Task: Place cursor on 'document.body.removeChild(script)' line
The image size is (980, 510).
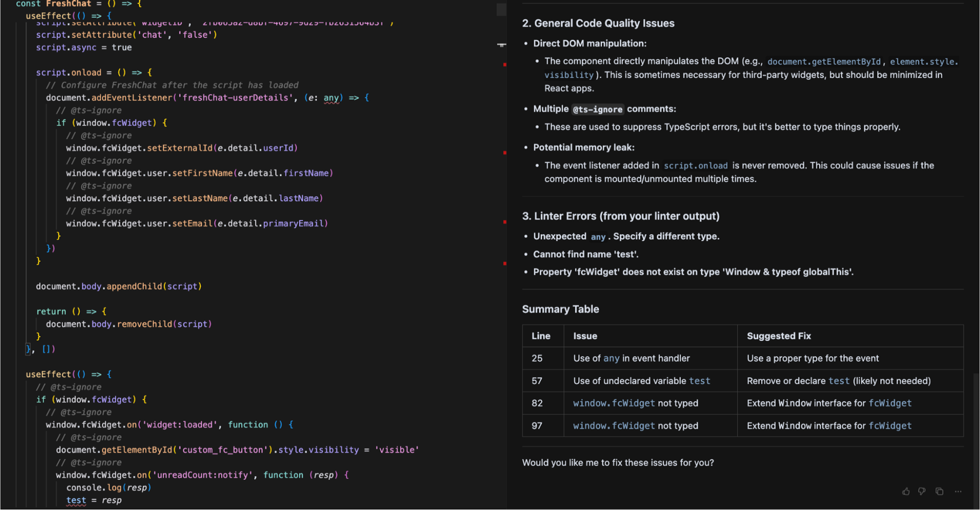Action: pos(129,324)
